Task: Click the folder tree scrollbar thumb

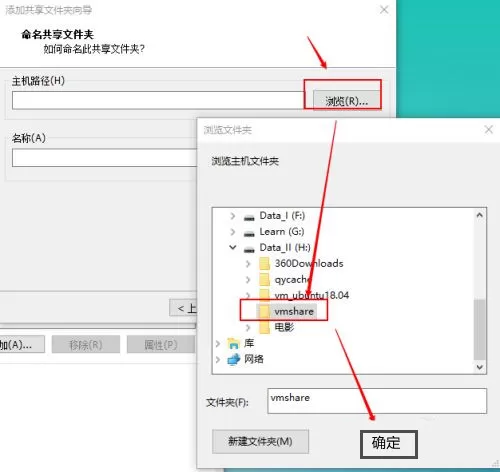Action: click(x=480, y=330)
